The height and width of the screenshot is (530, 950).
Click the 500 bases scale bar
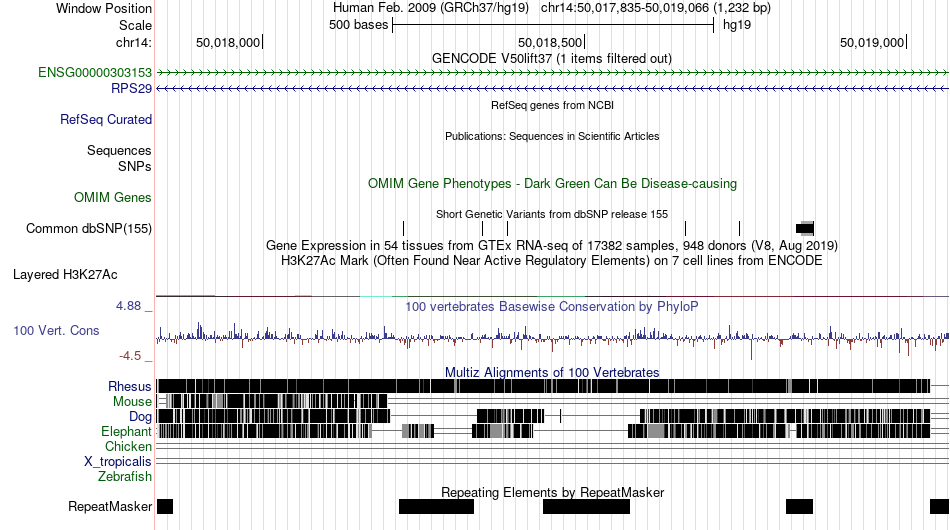pos(553,25)
